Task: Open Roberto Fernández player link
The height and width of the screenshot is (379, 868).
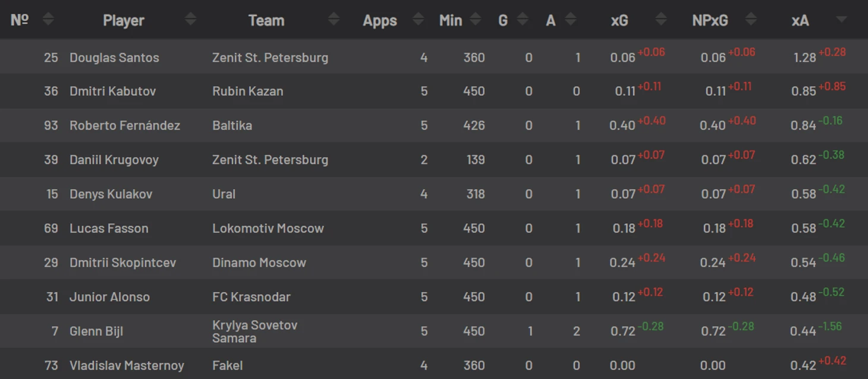Action: 125,126
